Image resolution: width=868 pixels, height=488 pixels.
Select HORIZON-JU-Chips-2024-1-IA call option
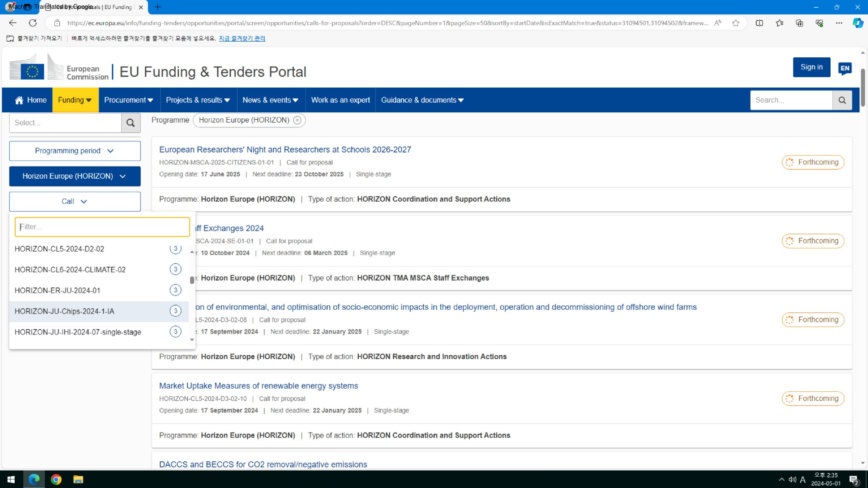[65, 311]
